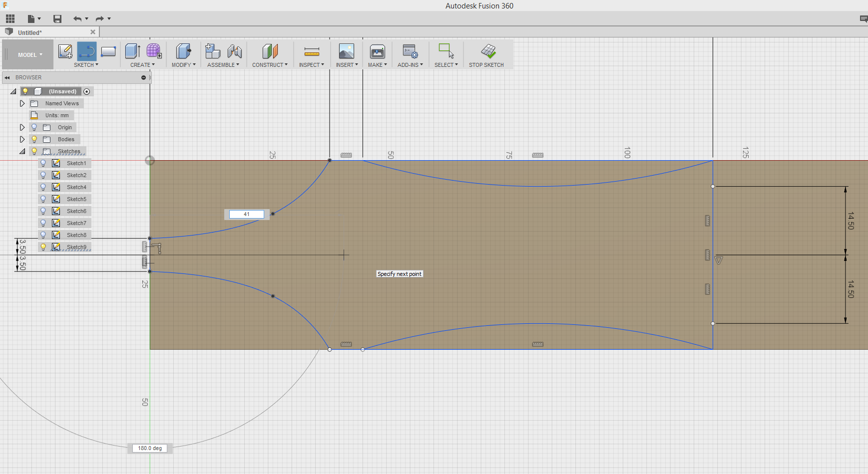Switch to the Untitled* tab
The image size is (868, 474).
pos(30,32)
